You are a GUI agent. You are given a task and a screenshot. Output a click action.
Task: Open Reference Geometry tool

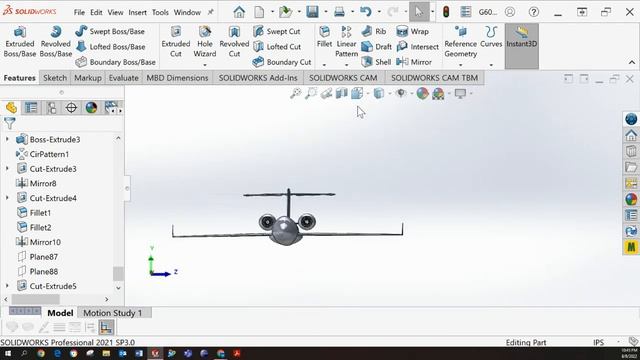(460, 42)
